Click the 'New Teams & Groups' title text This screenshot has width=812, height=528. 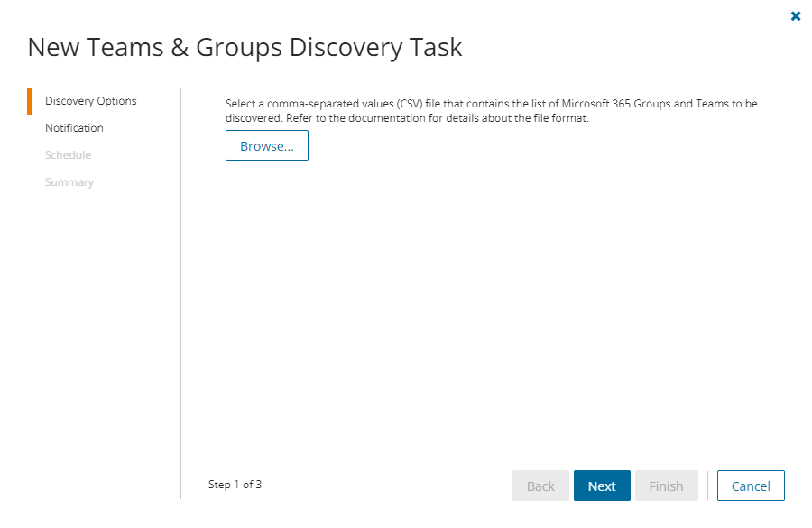(x=155, y=47)
